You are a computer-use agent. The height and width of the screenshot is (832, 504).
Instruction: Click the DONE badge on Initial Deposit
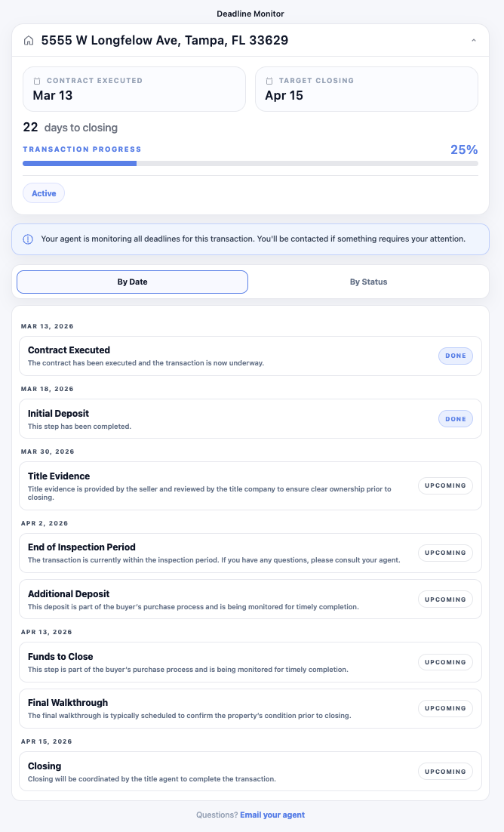455,418
